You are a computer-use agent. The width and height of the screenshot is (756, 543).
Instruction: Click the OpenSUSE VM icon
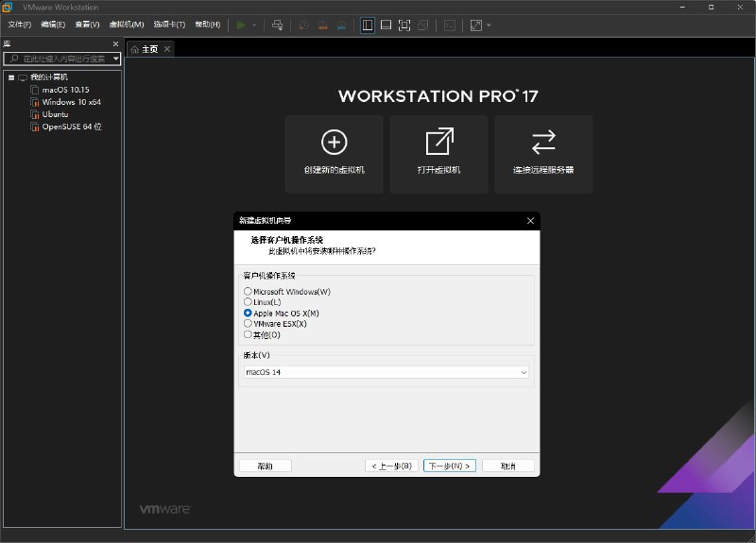[x=35, y=127]
